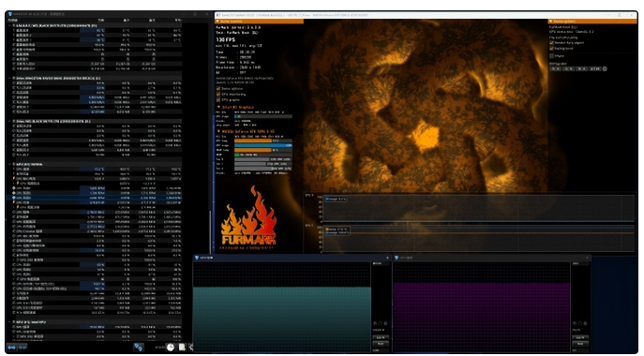The width and height of the screenshot is (644, 356).
Task: Click the upper button in the purple graph window
Action: click(x=580, y=337)
